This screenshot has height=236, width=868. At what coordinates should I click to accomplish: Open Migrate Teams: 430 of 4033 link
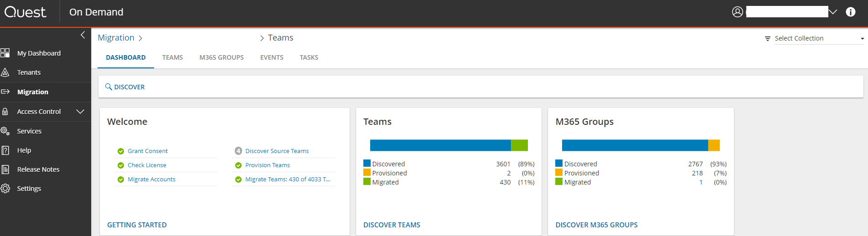[288, 180]
